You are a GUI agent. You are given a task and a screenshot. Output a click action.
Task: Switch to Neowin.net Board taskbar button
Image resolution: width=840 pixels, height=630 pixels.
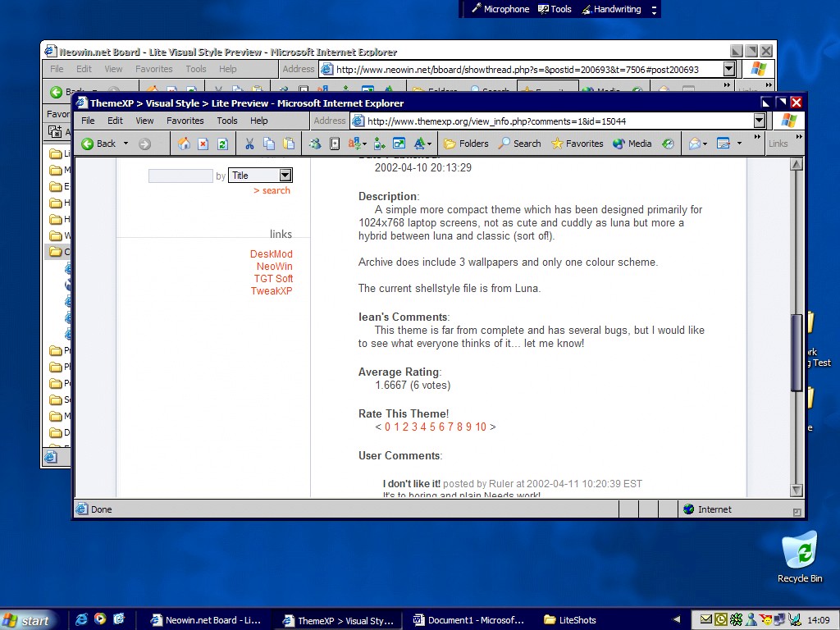tap(206, 620)
